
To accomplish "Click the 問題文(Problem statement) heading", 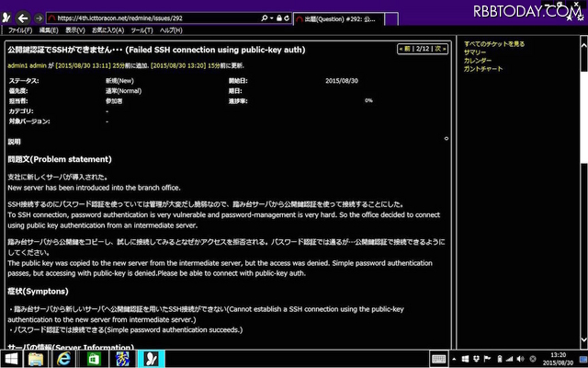I will 60,159.
